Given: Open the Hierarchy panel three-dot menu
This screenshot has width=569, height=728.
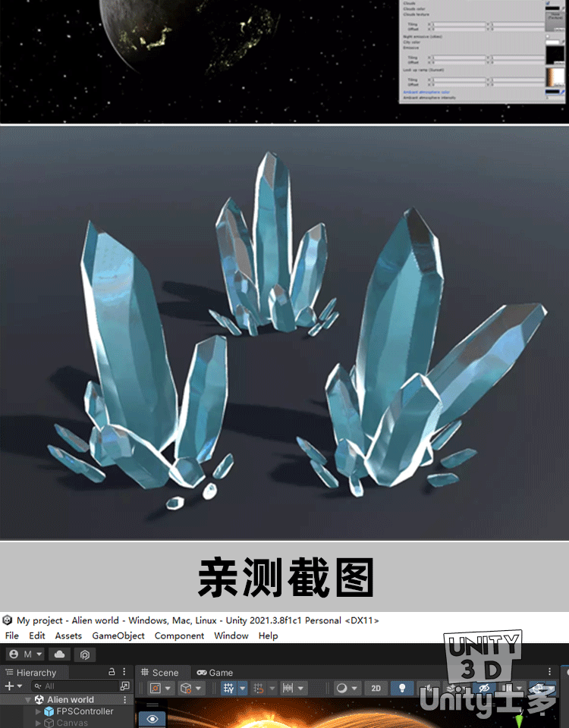Looking at the screenshot, I should [124, 672].
